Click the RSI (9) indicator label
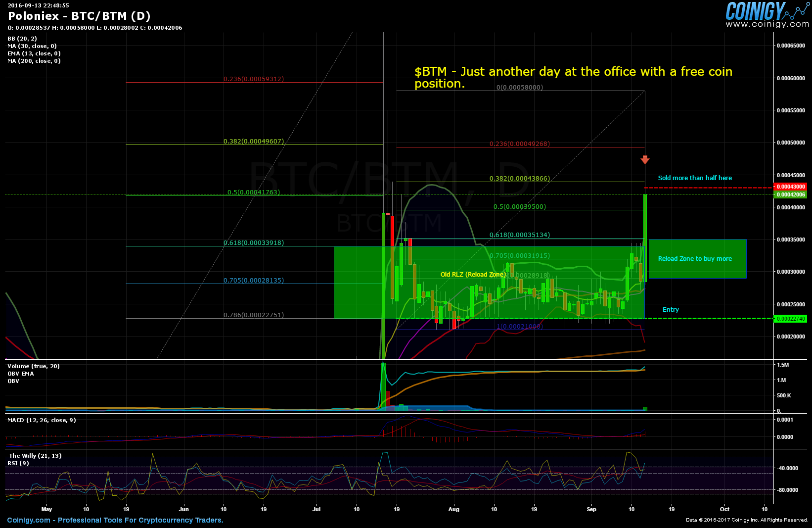The image size is (812, 528). click(x=18, y=463)
